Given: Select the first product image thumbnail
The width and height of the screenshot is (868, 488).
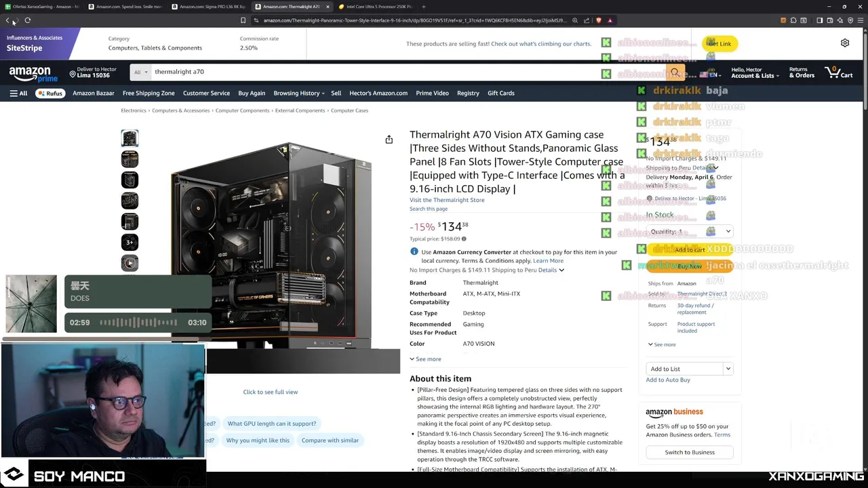Looking at the screenshot, I should pos(130,138).
